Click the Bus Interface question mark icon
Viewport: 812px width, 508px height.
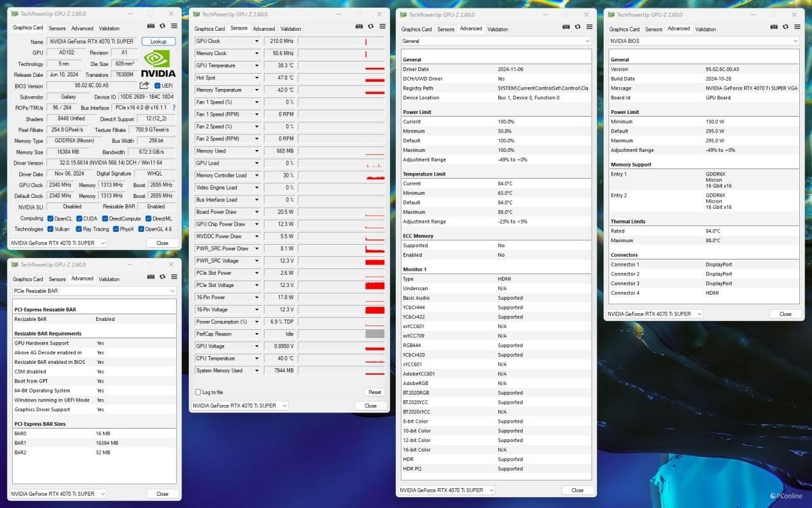pyautogui.click(x=174, y=108)
